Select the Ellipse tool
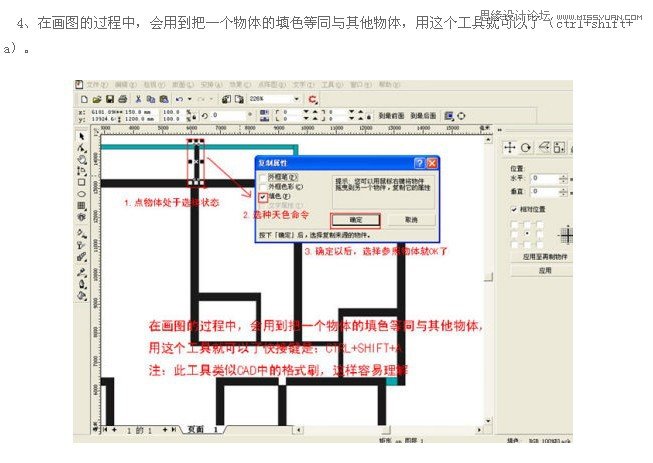The width and height of the screenshot is (653, 463). [x=82, y=194]
